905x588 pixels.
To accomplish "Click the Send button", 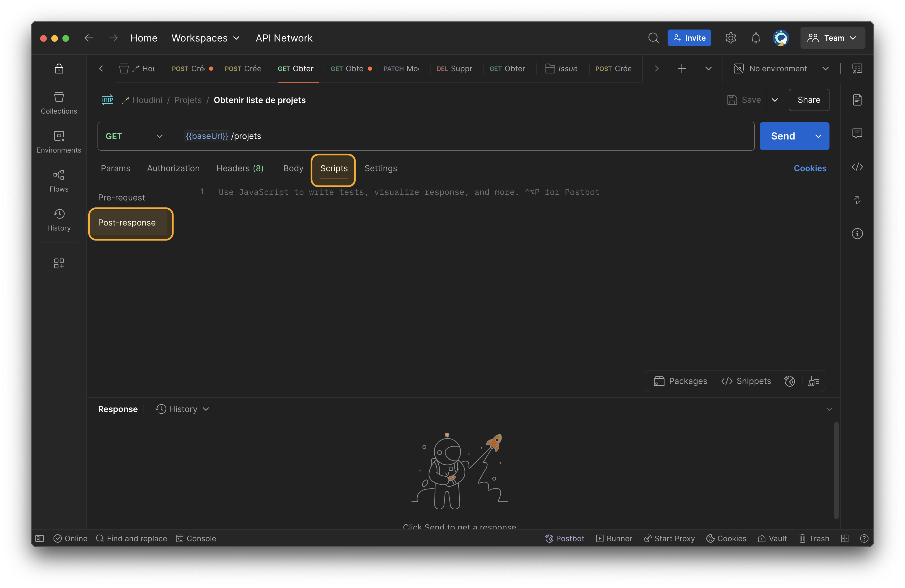I will (783, 136).
